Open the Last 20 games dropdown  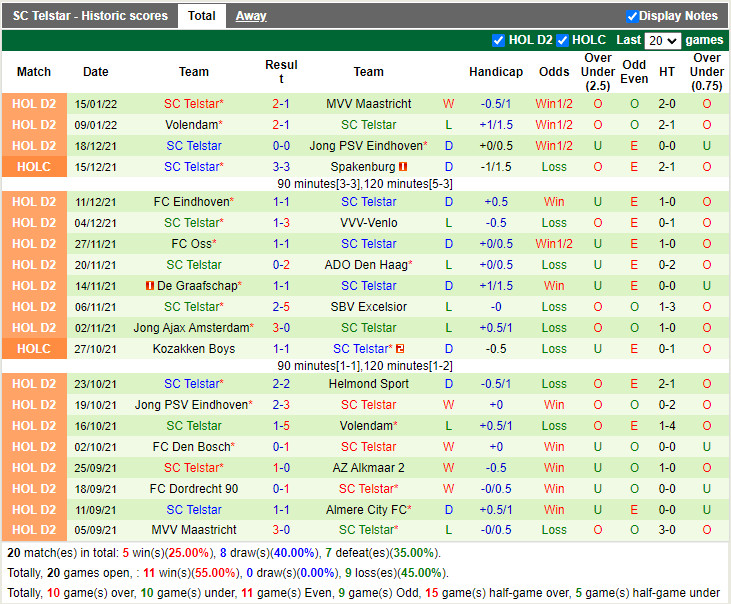click(662, 41)
